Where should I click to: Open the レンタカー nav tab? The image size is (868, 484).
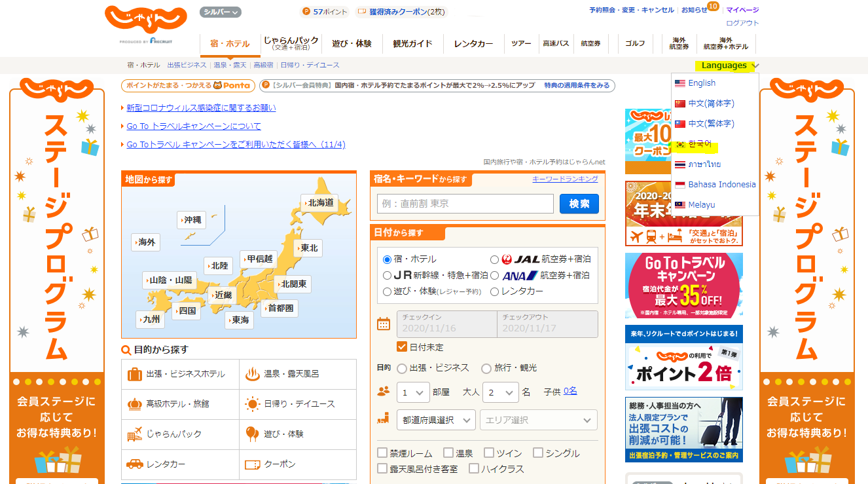click(473, 44)
